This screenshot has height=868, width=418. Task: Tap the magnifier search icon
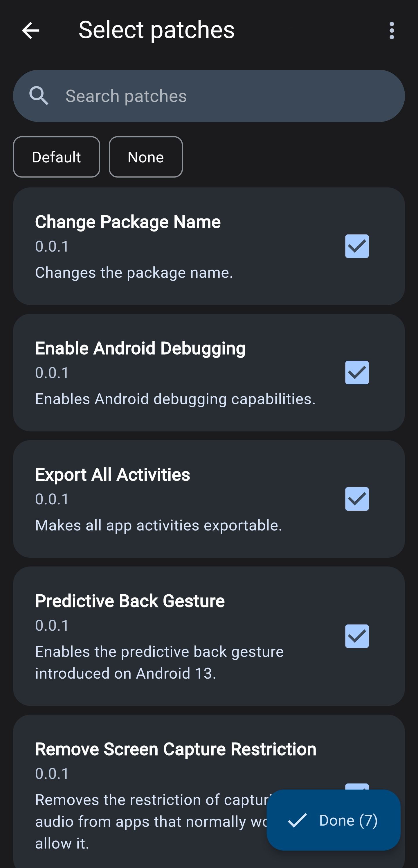click(x=39, y=96)
